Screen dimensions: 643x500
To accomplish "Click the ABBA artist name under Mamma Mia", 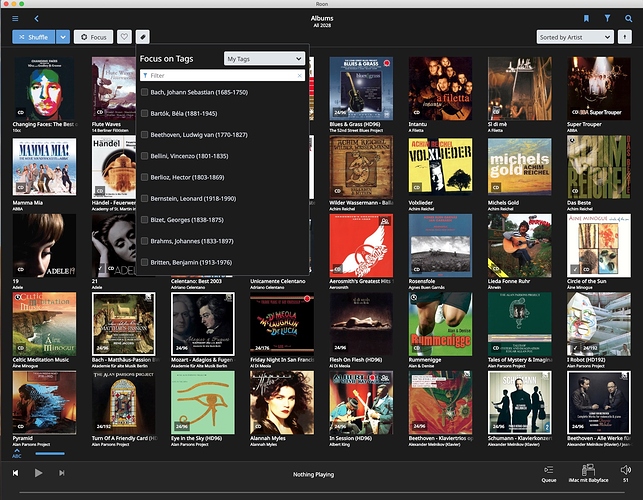I will pos(18,209).
